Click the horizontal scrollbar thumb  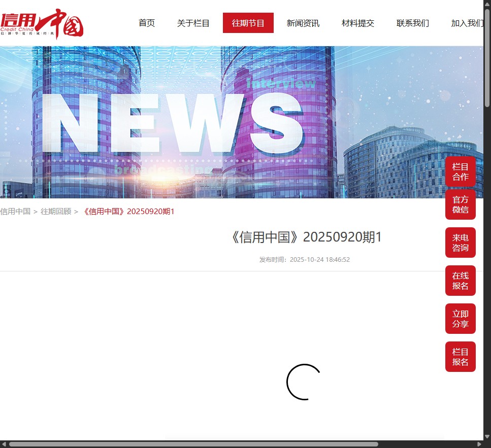pyautogui.click(x=193, y=444)
